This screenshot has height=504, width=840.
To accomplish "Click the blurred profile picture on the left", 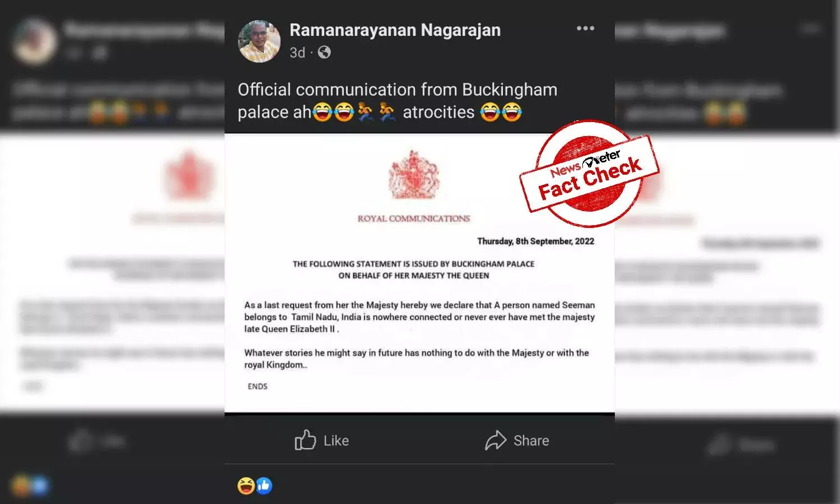I will [x=35, y=41].
